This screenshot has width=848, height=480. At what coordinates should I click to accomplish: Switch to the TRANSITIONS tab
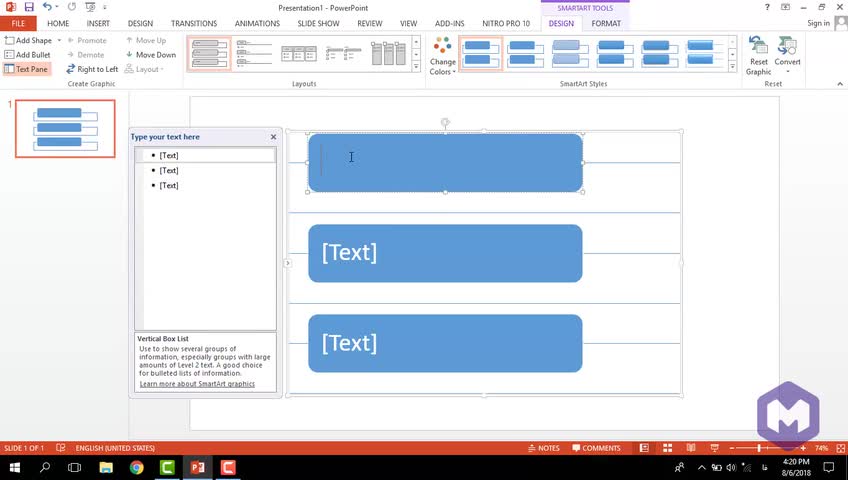pos(194,23)
